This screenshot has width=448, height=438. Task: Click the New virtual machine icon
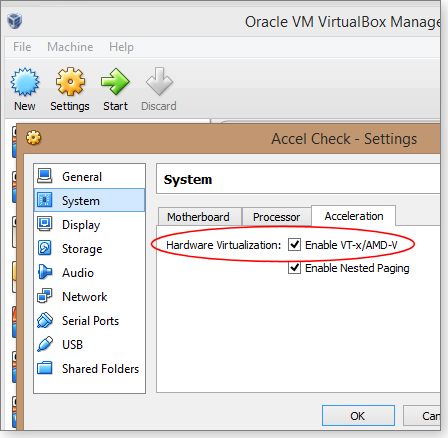[x=25, y=82]
